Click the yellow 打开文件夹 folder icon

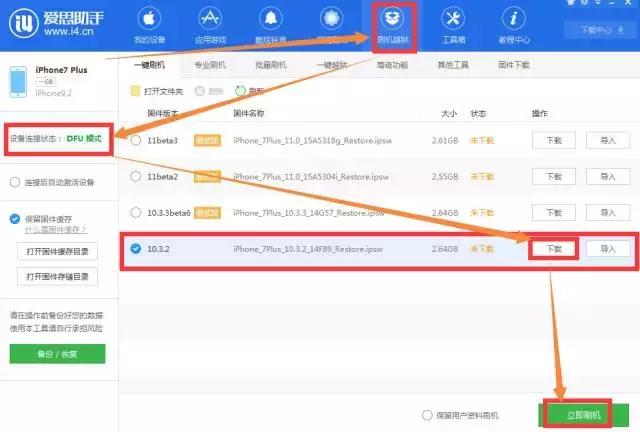click(x=136, y=91)
